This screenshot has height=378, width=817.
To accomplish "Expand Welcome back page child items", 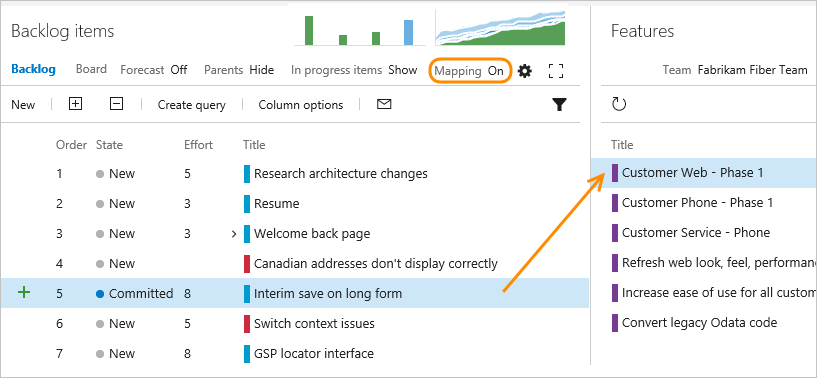I will [x=234, y=234].
